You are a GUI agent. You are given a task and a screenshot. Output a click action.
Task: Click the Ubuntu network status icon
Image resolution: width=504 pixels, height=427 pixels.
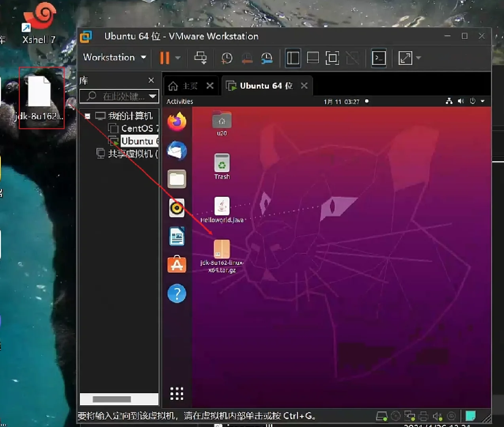click(x=449, y=101)
